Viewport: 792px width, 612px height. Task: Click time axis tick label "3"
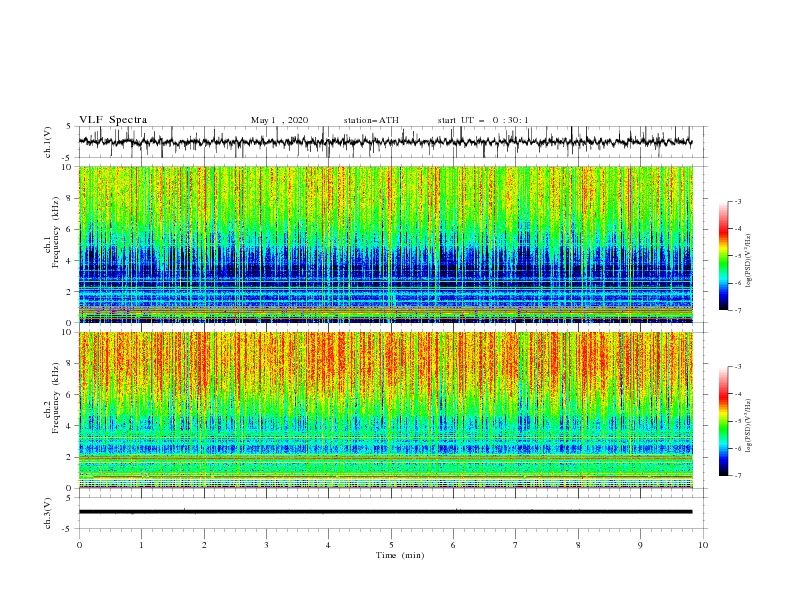pyautogui.click(x=266, y=545)
